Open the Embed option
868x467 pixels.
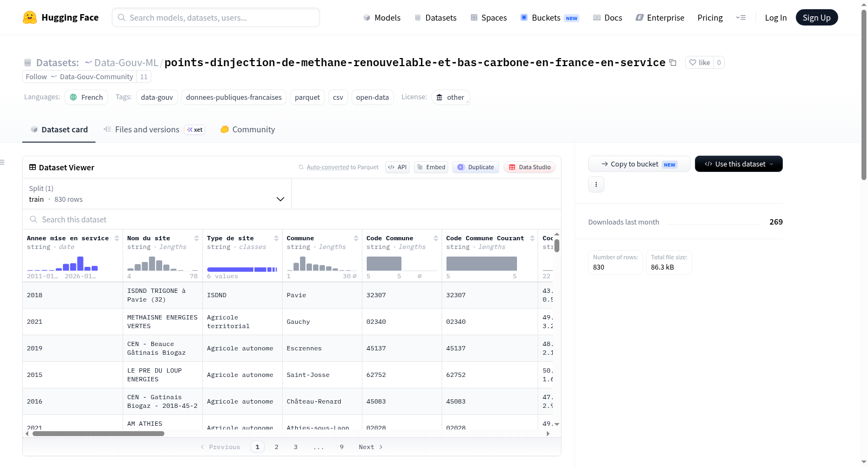point(431,167)
